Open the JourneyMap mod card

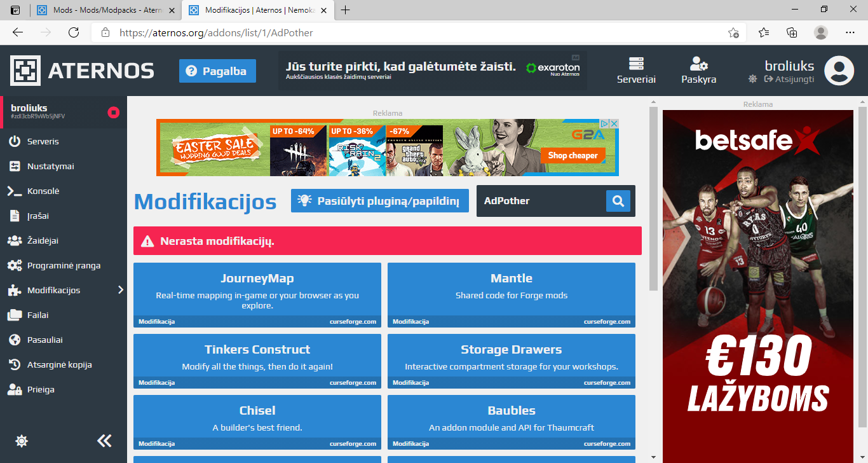click(257, 295)
